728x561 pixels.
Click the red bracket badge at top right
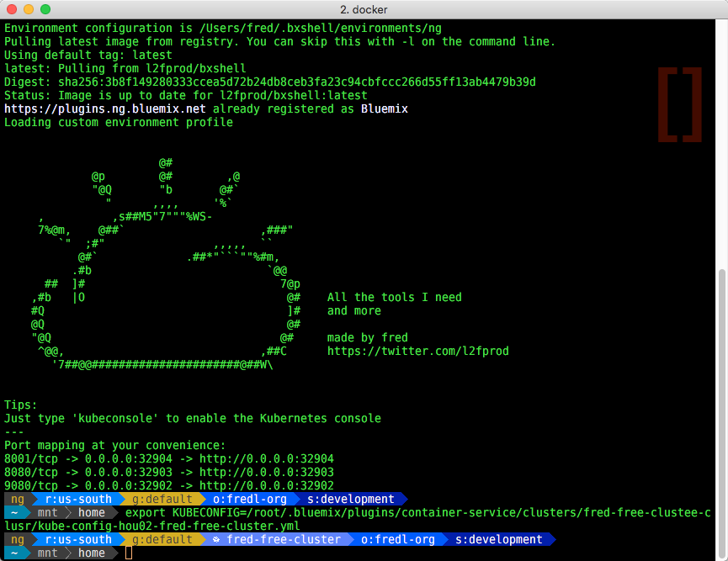coord(680,104)
